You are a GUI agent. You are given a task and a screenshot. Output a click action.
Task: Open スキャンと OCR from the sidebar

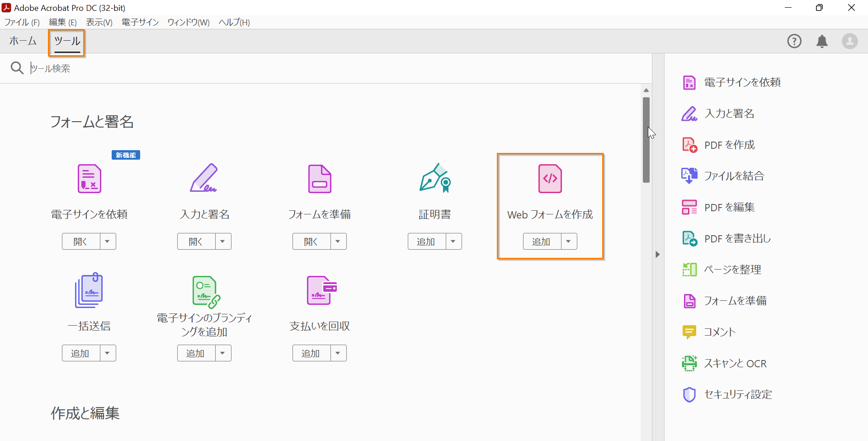(x=736, y=363)
